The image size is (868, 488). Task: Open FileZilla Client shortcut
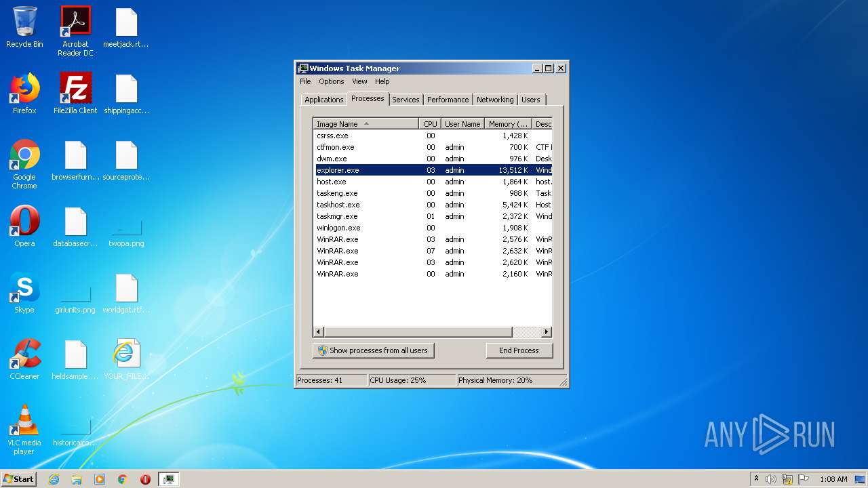[75, 94]
